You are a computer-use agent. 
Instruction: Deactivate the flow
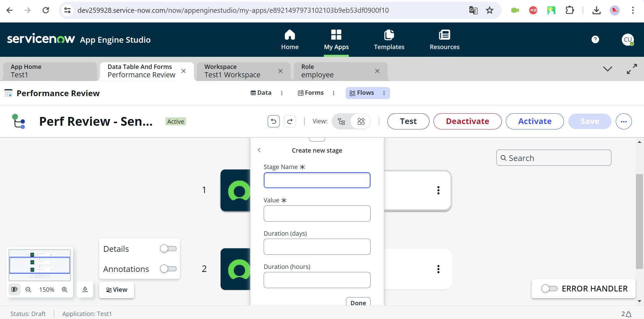[467, 121]
